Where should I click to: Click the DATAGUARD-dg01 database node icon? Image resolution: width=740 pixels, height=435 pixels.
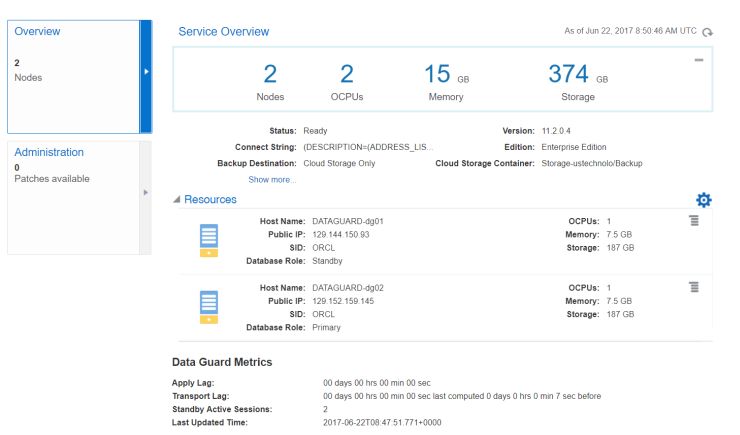209,241
